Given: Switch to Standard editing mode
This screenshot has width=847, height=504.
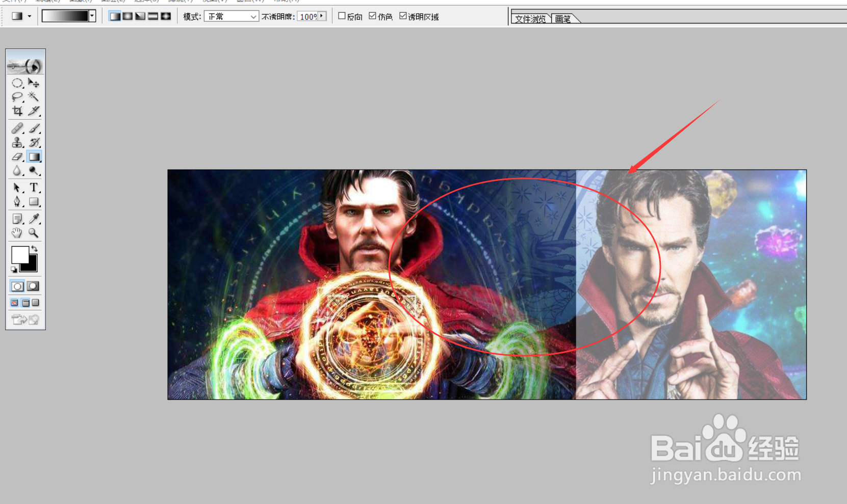Looking at the screenshot, I should [17, 286].
